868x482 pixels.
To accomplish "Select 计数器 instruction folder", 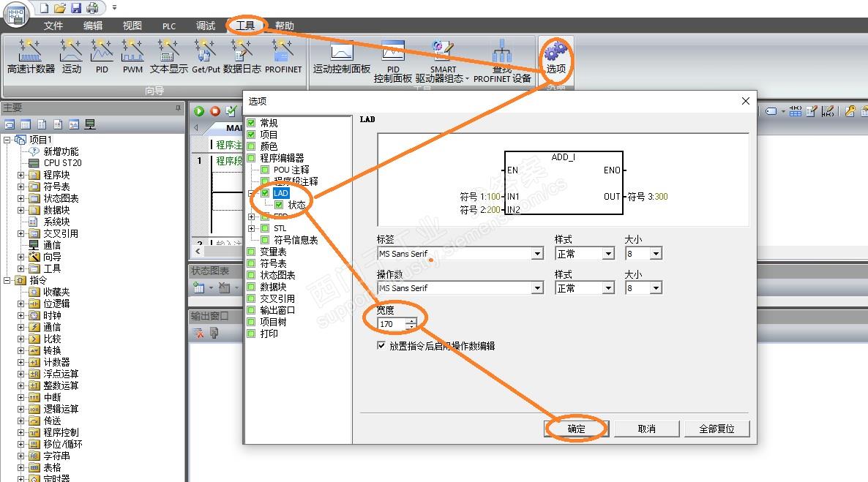I will [56, 362].
